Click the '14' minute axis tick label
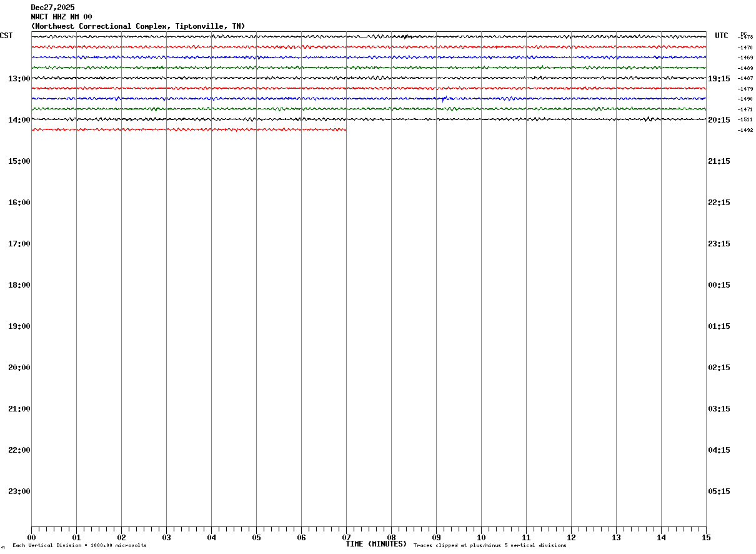756x554 pixels. click(661, 538)
